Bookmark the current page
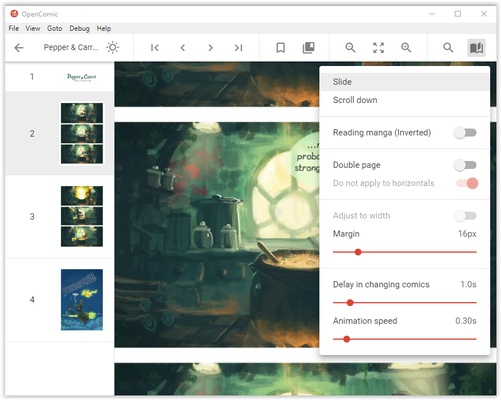The width and height of the screenshot is (501, 400). click(281, 48)
